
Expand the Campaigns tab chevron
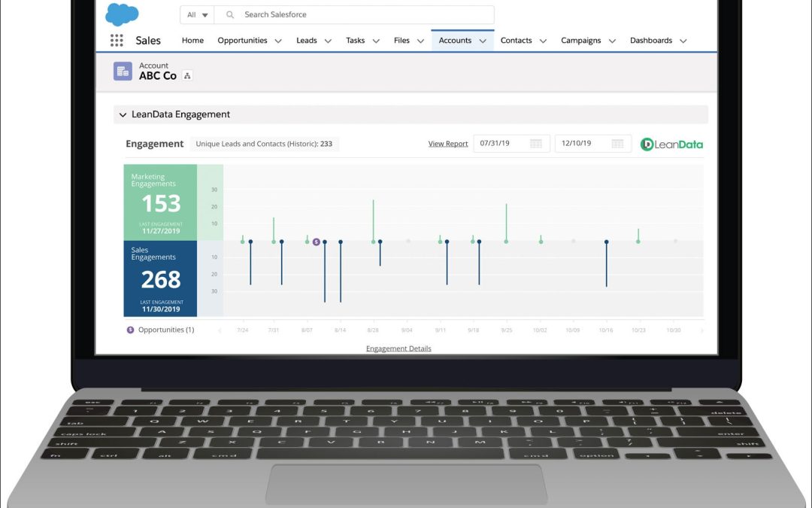[612, 41]
